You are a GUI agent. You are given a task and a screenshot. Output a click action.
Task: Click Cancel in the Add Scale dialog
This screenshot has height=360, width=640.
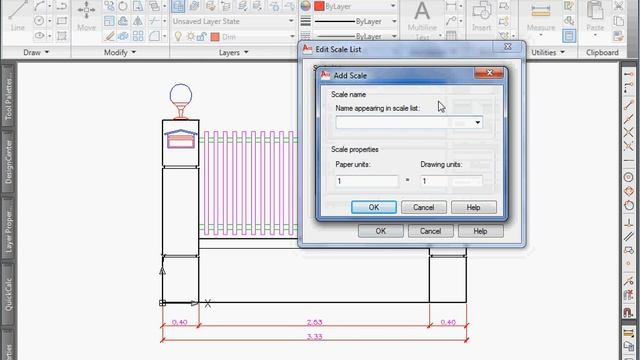(424, 207)
